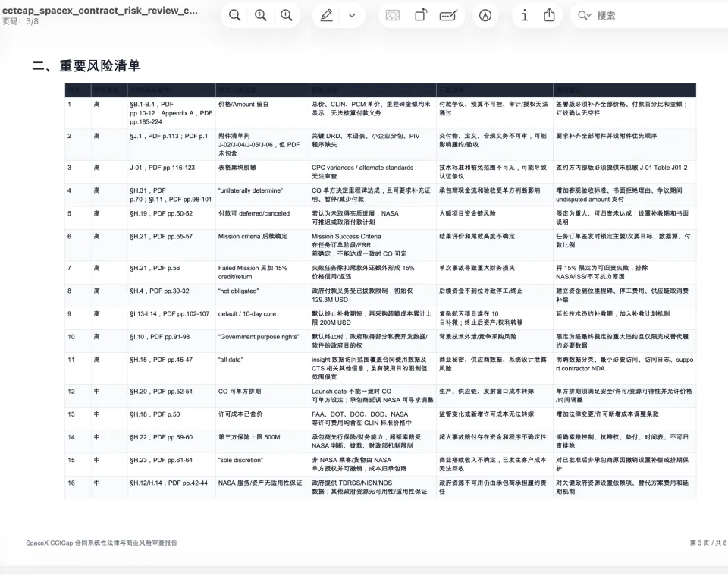This screenshot has width=728, height=579.
Task: Click the share icon
Action: (x=549, y=15)
